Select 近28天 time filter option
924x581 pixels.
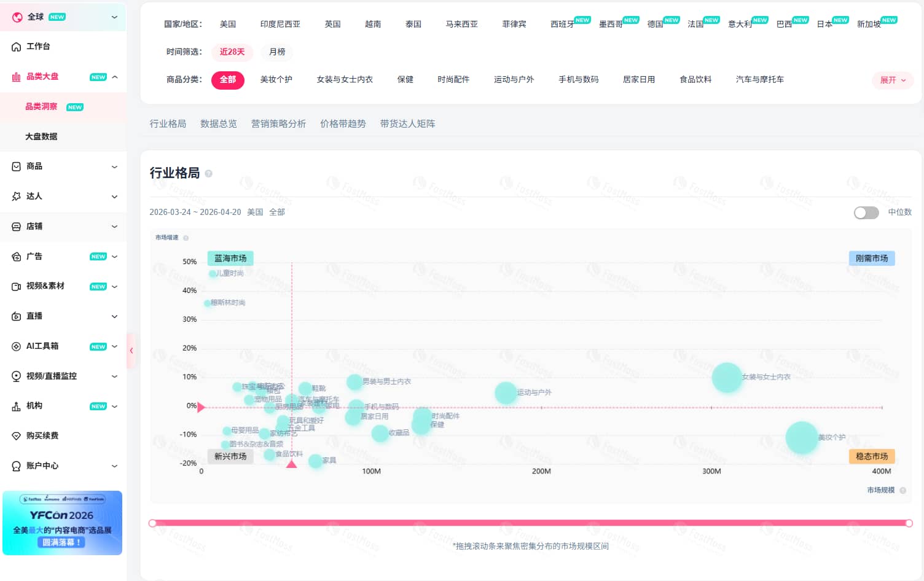click(x=232, y=52)
